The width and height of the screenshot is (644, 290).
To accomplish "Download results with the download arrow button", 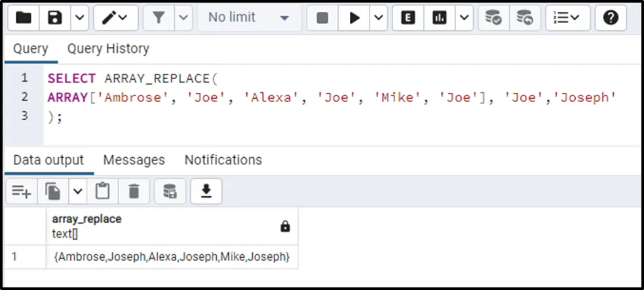I will [x=206, y=191].
